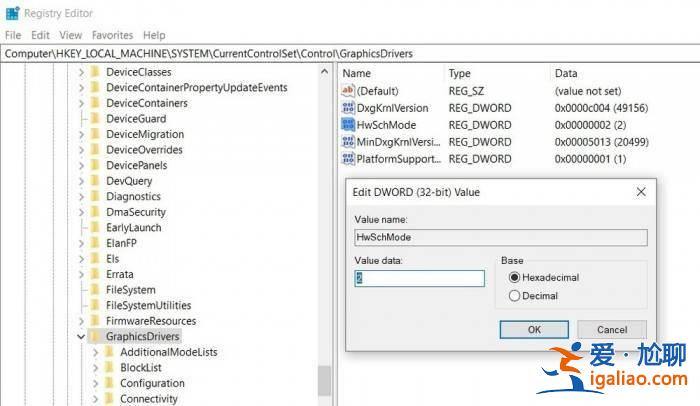Expand the DeviceContainers tree node

click(x=81, y=103)
